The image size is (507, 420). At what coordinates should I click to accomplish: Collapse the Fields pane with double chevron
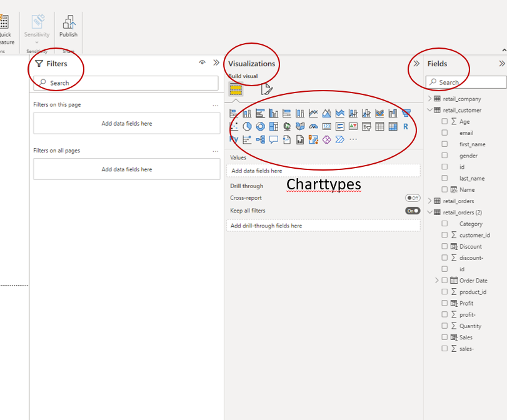tap(502, 63)
